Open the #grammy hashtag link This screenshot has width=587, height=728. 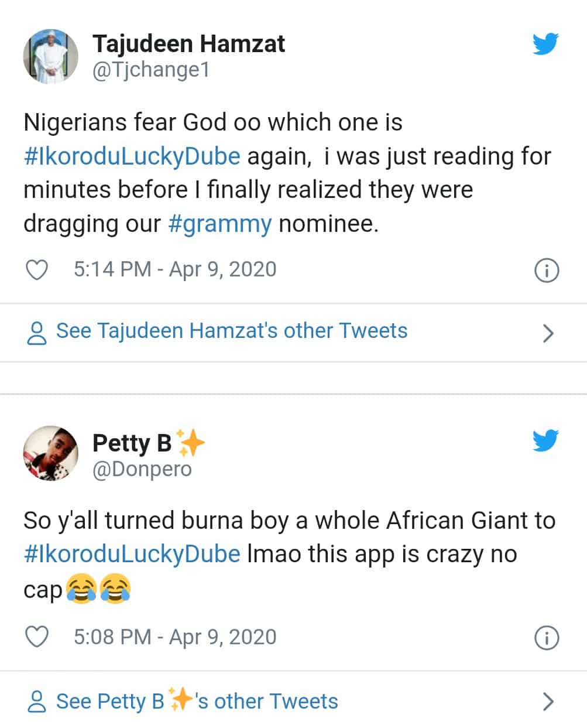point(220,224)
